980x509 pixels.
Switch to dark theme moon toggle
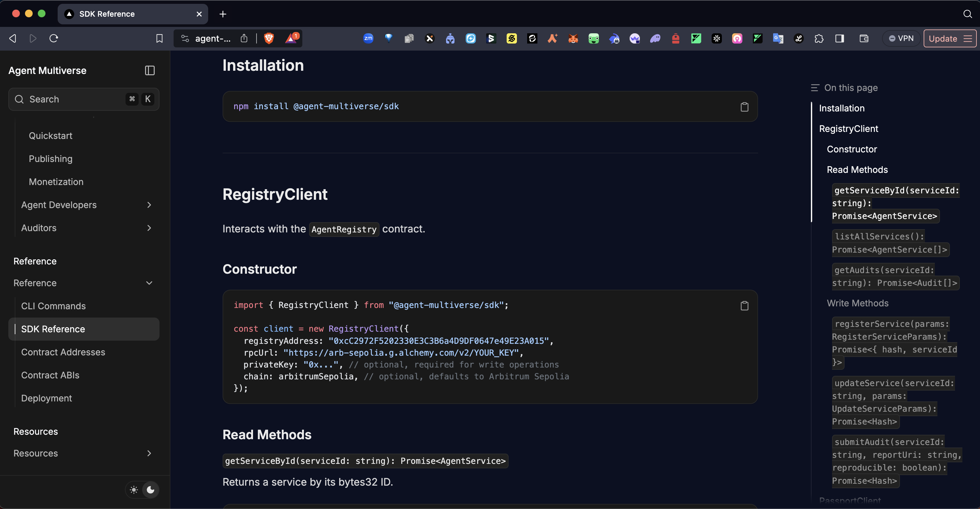151,489
